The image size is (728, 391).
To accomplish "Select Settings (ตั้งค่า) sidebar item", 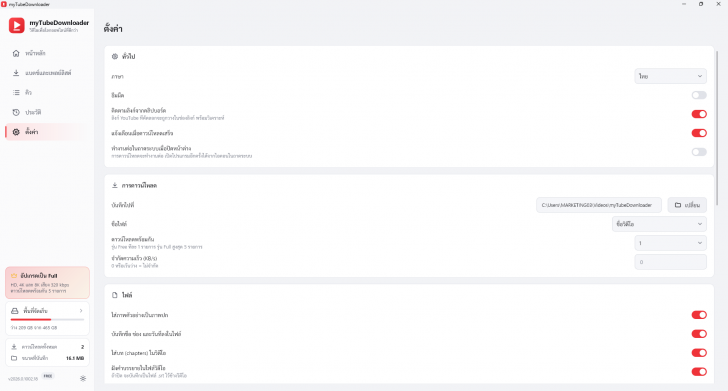I will tap(46, 132).
